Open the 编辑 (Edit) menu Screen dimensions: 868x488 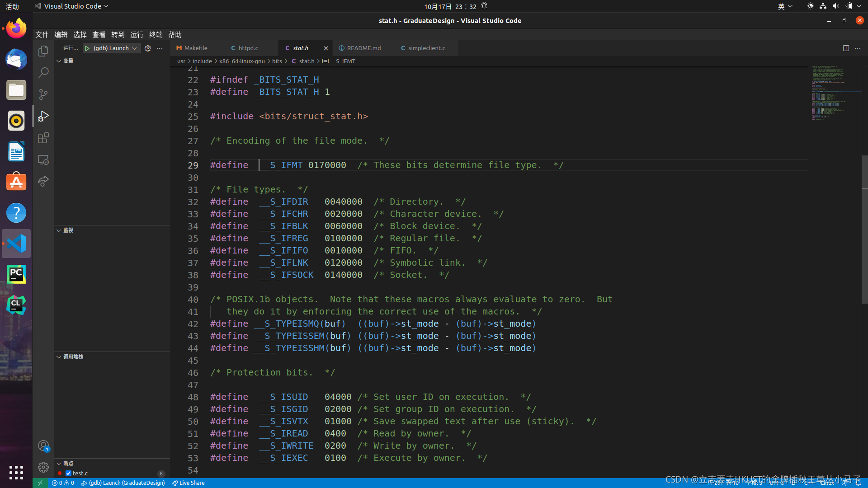[61, 35]
